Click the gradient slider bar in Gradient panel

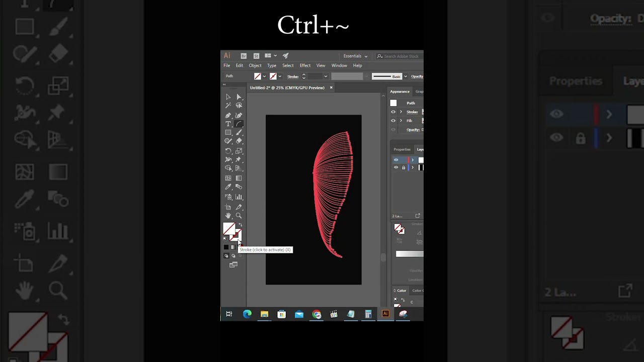410,254
